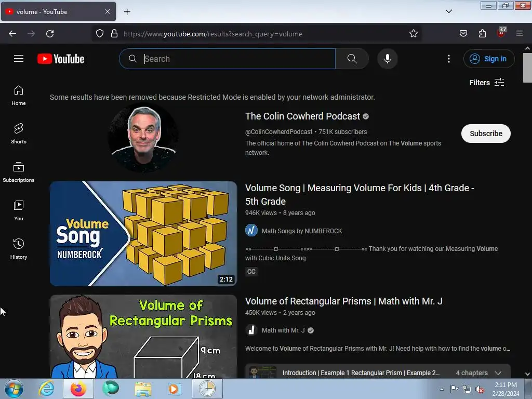Open Math Songs by NUMBEROCK channel name
The width and height of the screenshot is (532, 399).
(x=302, y=231)
